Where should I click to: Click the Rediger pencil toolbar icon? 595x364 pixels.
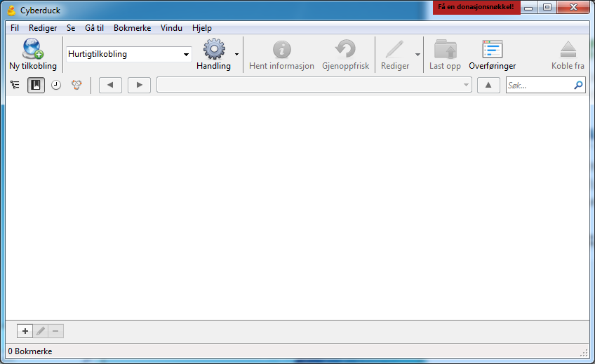pos(394,49)
